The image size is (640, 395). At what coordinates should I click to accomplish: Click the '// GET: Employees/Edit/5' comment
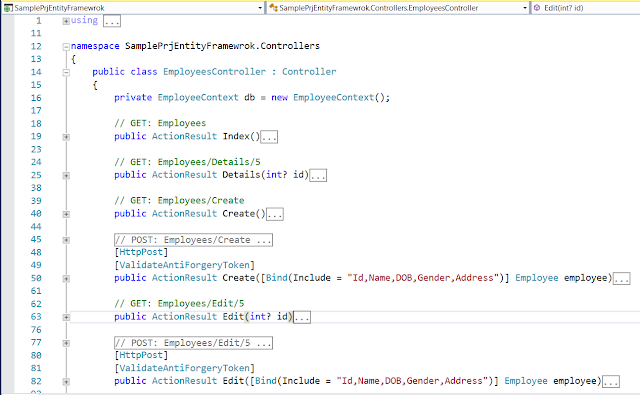coord(179,304)
